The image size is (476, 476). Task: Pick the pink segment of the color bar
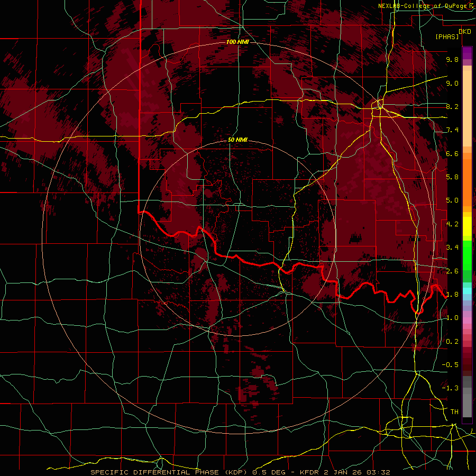467,321
